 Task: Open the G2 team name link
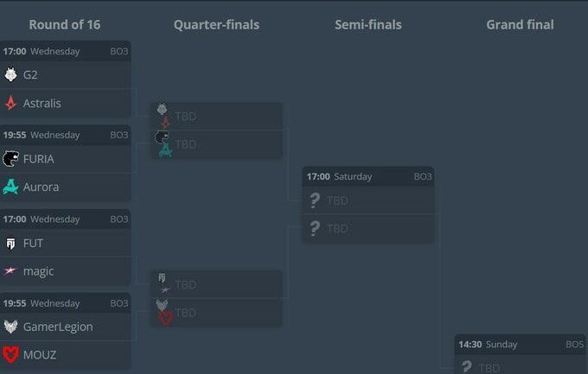(x=30, y=75)
